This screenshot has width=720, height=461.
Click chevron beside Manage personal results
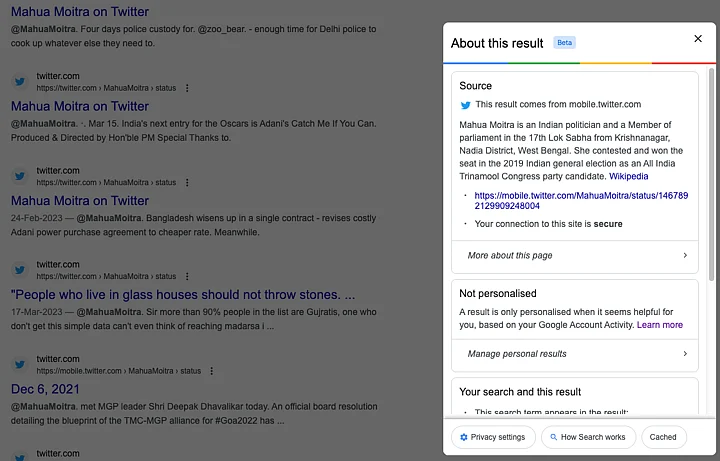click(685, 354)
